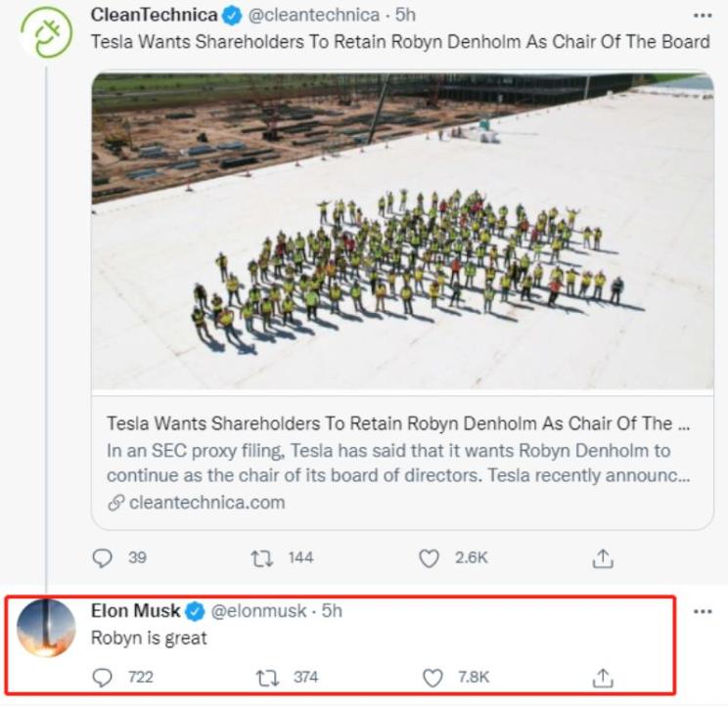728x707 pixels.
Task: Like the CleanTechnica tweet
Action: [429, 557]
